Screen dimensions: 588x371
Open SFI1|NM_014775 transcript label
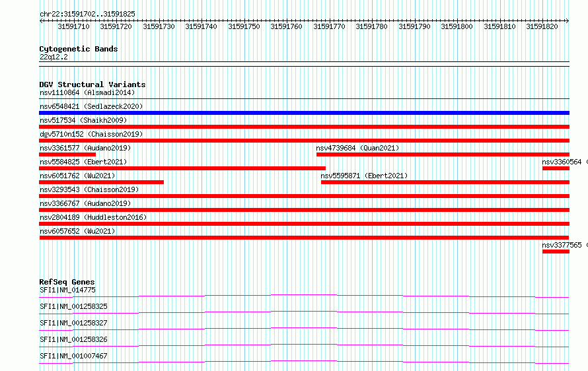click(67, 290)
